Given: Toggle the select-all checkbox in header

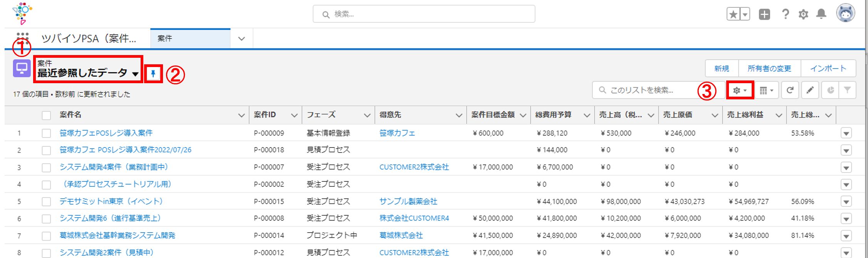Looking at the screenshot, I should coord(46,115).
